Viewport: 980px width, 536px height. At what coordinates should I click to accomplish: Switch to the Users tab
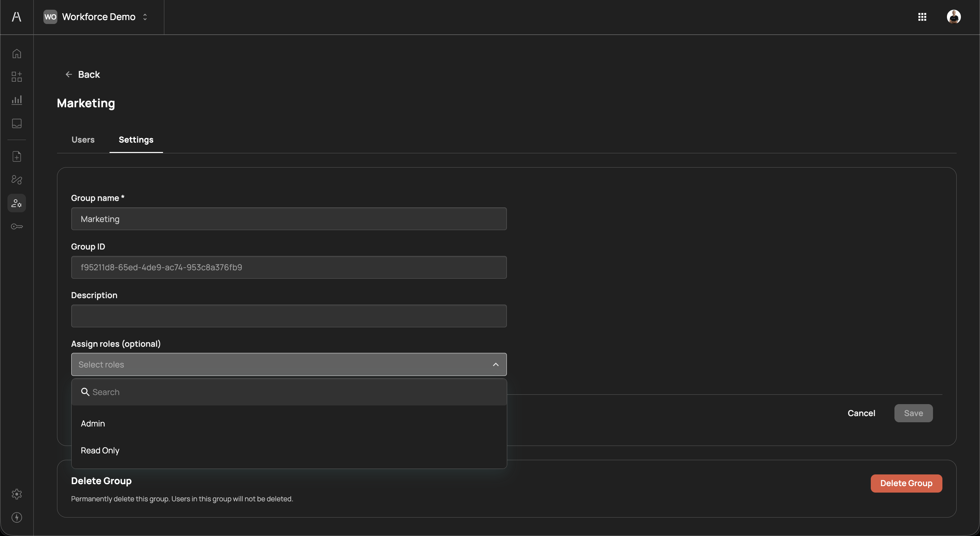pyautogui.click(x=83, y=140)
